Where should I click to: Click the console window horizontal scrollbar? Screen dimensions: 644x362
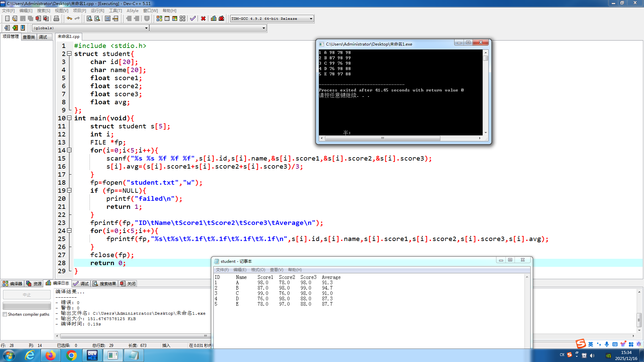coord(382,138)
